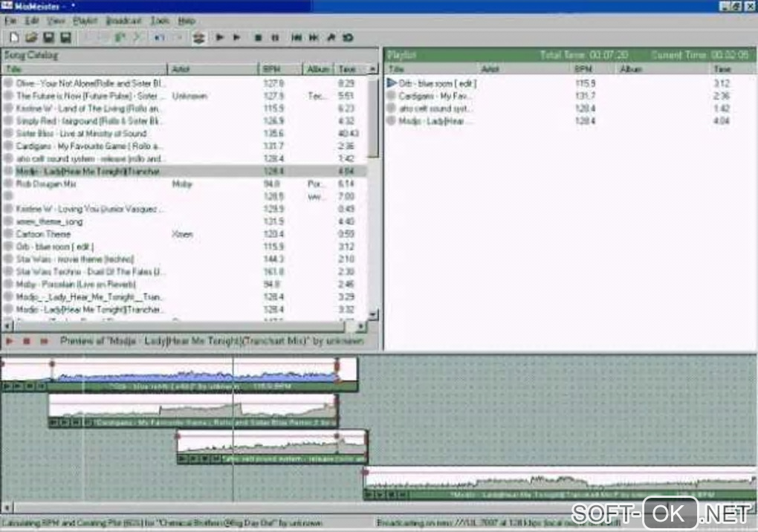Play the Orb blue room timeline track
Screen dimensions: 758x532
(x=7, y=386)
